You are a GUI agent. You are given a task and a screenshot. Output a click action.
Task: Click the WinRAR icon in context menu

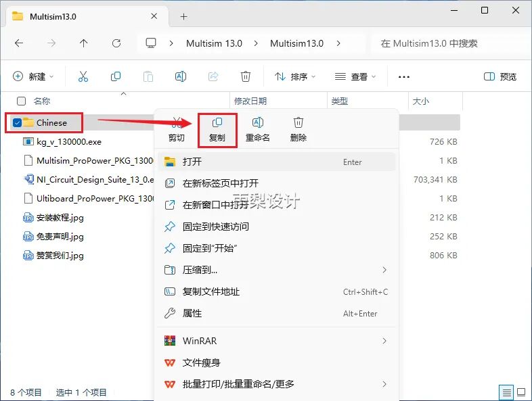tap(170, 341)
